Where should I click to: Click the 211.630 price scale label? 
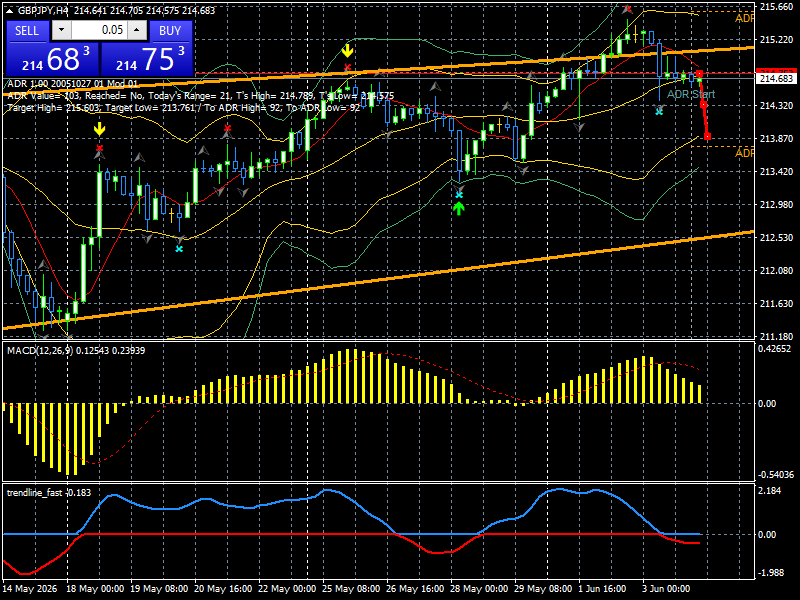777,303
